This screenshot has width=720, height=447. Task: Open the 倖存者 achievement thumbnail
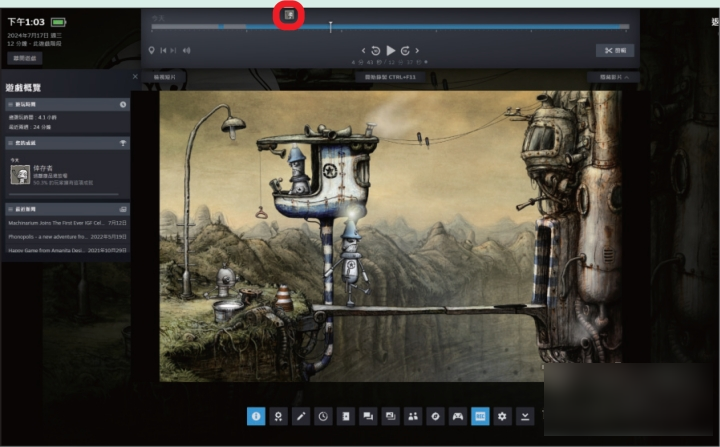click(x=20, y=175)
